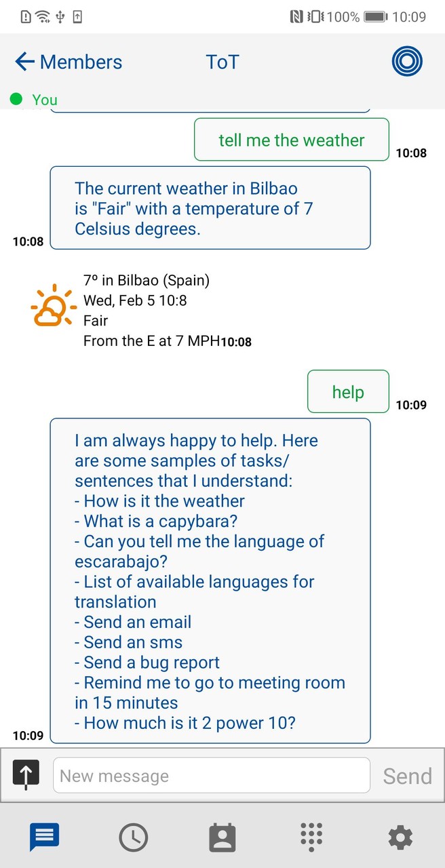Tap the upload arrow beside the message field

(x=26, y=773)
